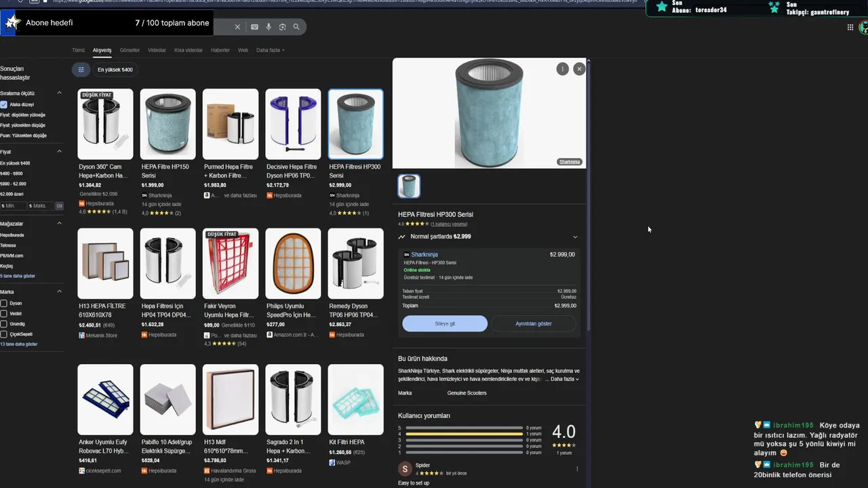Filter price by ₺400 - ₺900
This screenshot has height=488, width=868.
coord(12,174)
